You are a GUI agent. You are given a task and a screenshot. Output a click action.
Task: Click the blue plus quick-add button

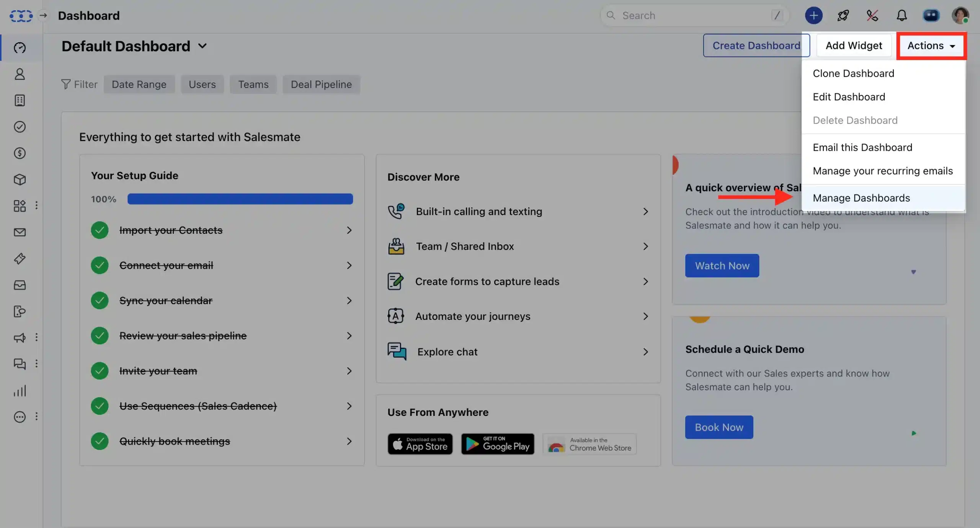tap(813, 16)
